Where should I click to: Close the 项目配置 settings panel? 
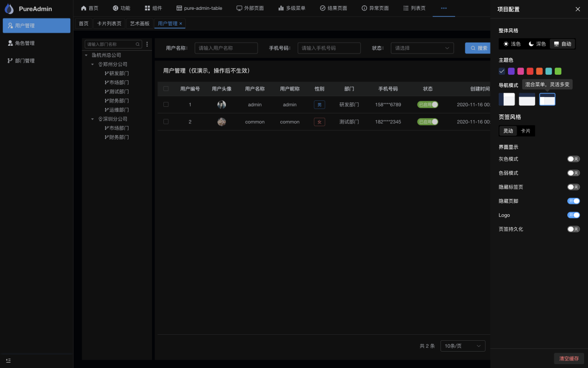[578, 9]
